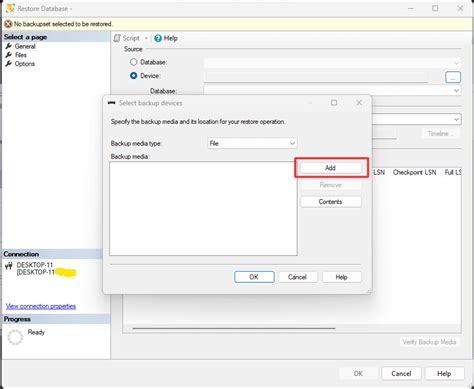Click the server connection icon

tap(9, 266)
